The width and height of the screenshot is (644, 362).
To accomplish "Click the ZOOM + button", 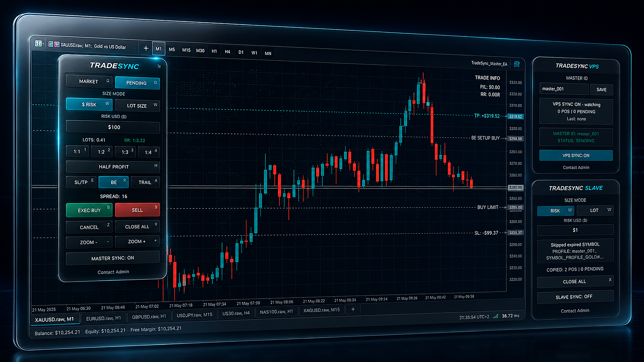I will (137, 241).
